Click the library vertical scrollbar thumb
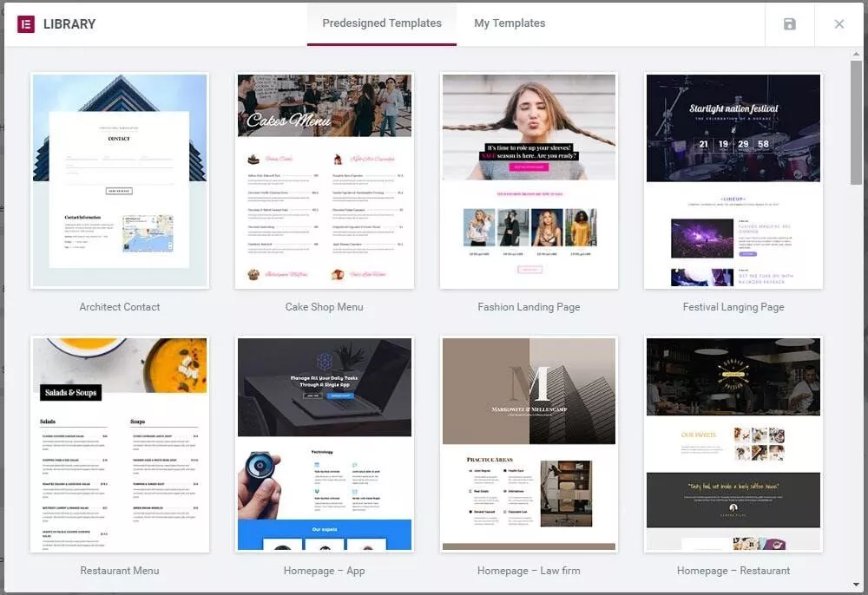The width and height of the screenshot is (868, 595). [x=856, y=121]
